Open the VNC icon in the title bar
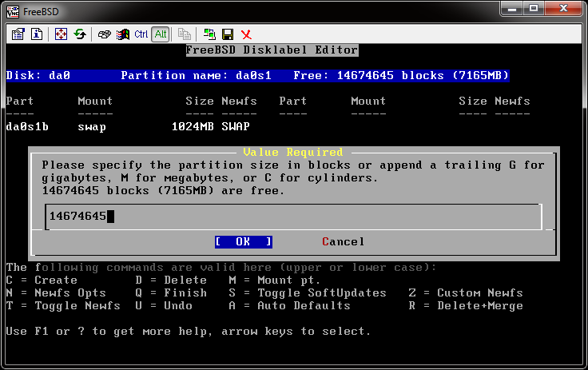 12,12
